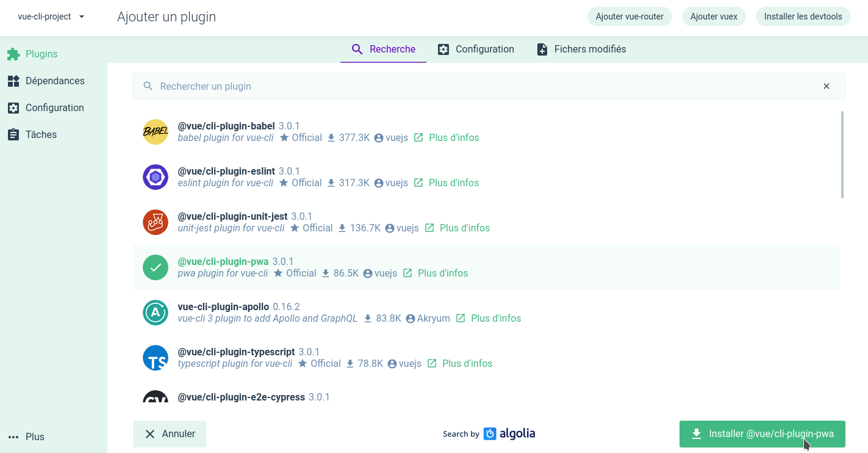Viewport: 868px width, 453px height.
Task: Click the Ajouter vue-router button
Action: pos(629,16)
